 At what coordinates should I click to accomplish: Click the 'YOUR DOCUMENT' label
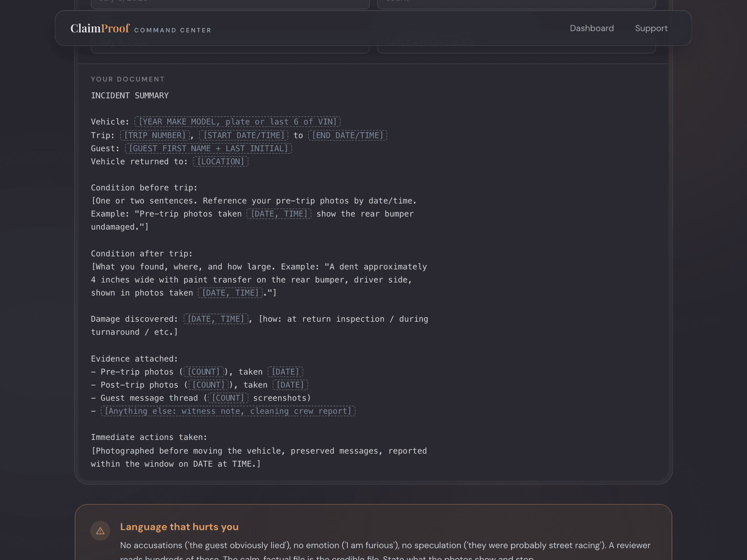(128, 79)
